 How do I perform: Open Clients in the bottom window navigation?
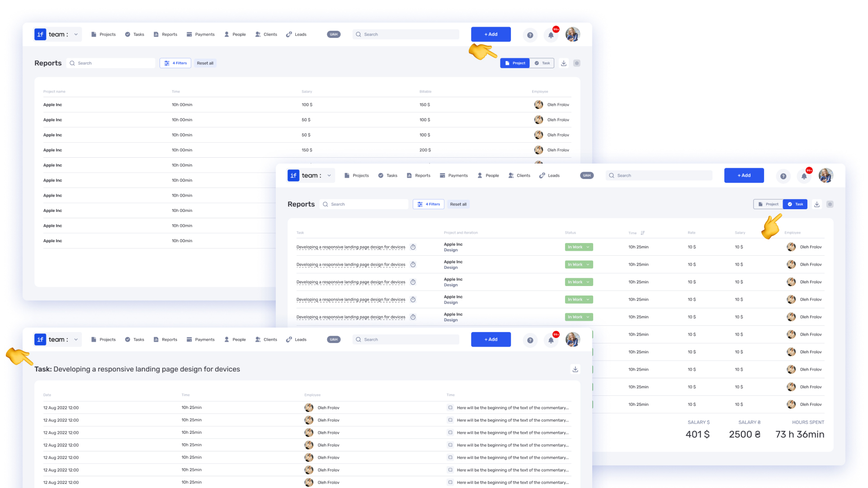tap(266, 339)
